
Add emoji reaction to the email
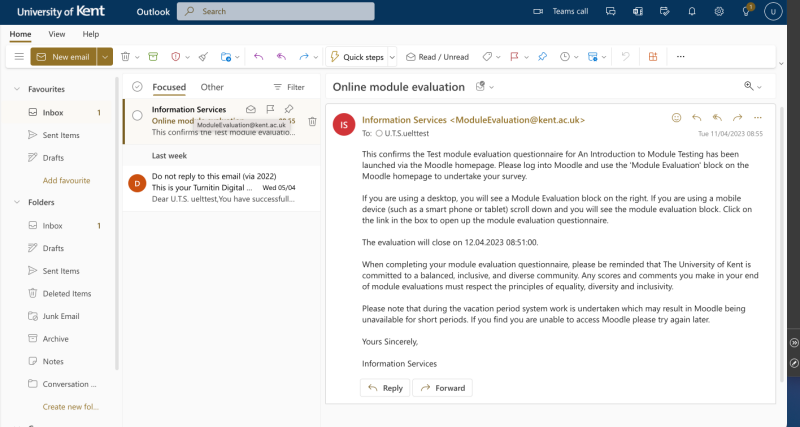pyautogui.click(x=677, y=118)
